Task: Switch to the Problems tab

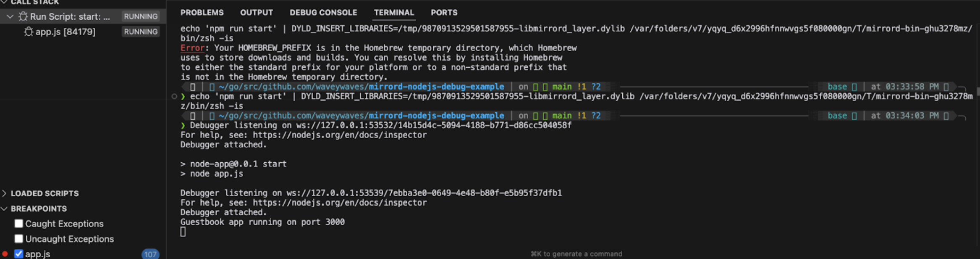Action: point(202,13)
